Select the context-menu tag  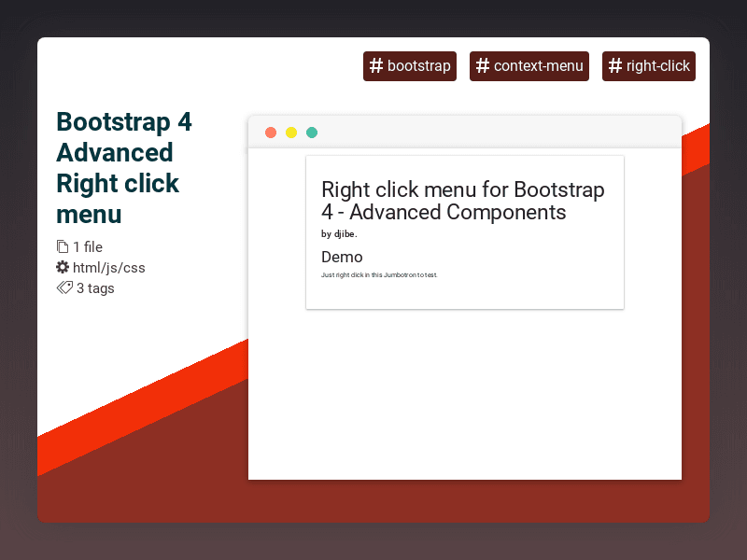529,66
